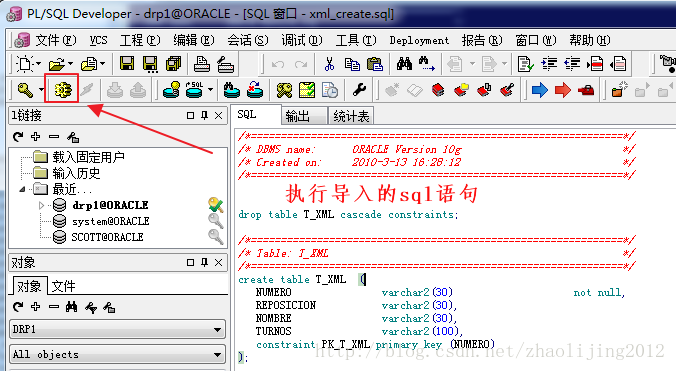
Task: Click the plus icon in connection panel
Action: click(35, 137)
